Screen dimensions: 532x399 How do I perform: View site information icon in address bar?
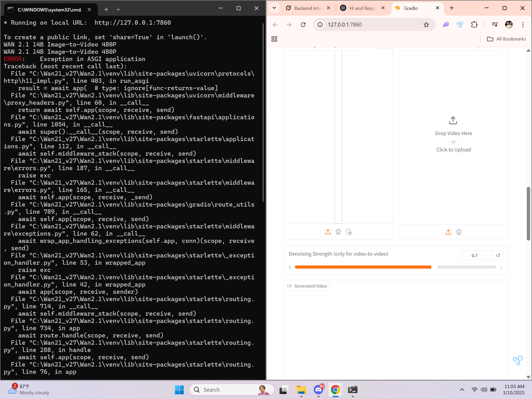320,25
